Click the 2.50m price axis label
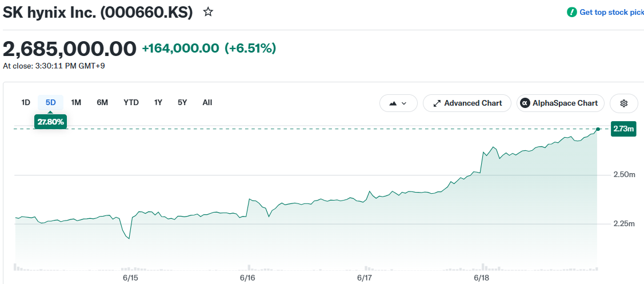 (623, 175)
